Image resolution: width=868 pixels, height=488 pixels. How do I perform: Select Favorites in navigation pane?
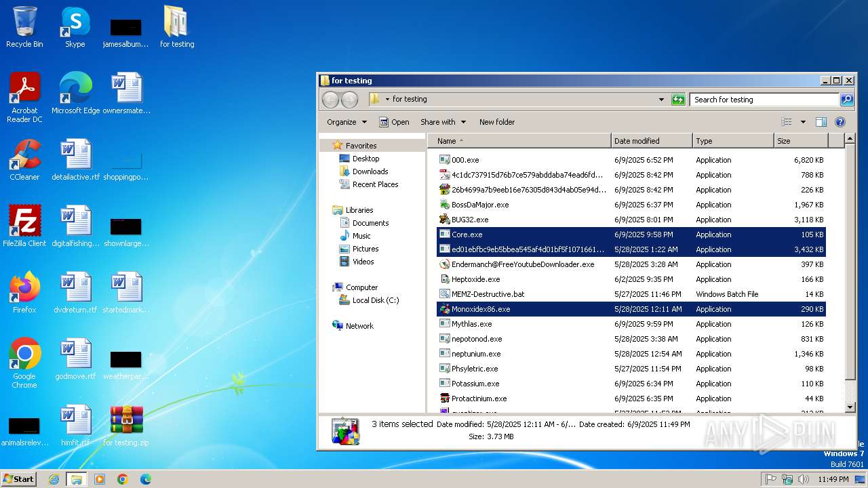[x=361, y=146]
